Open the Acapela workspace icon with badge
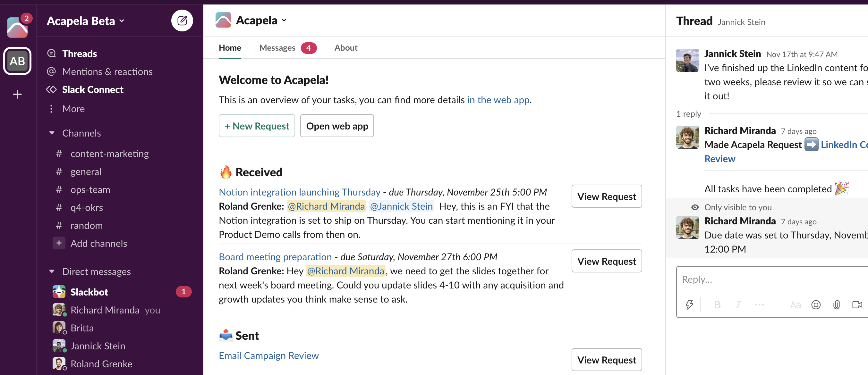The height and width of the screenshot is (375, 868). coord(17,28)
